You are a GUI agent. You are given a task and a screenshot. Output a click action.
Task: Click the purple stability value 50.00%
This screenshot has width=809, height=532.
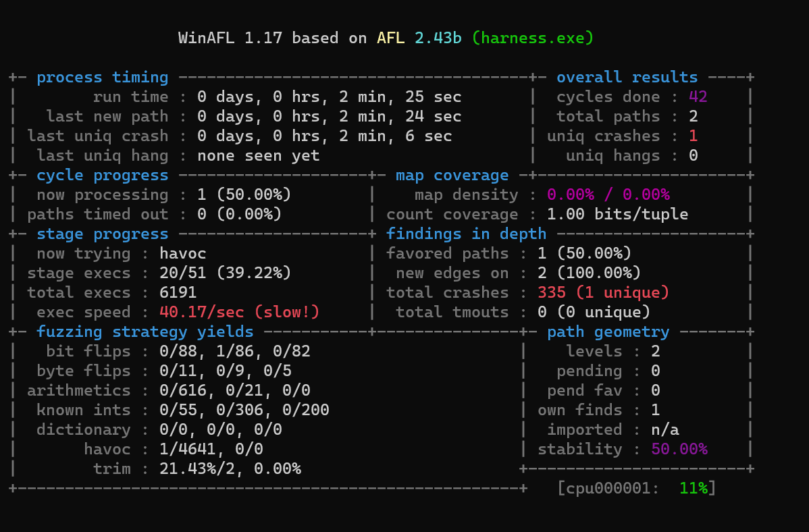[x=679, y=450]
